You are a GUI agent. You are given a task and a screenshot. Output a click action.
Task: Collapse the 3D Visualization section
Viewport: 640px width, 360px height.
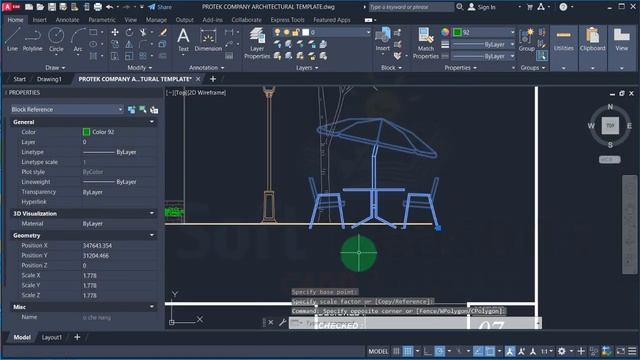[x=152, y=213]
